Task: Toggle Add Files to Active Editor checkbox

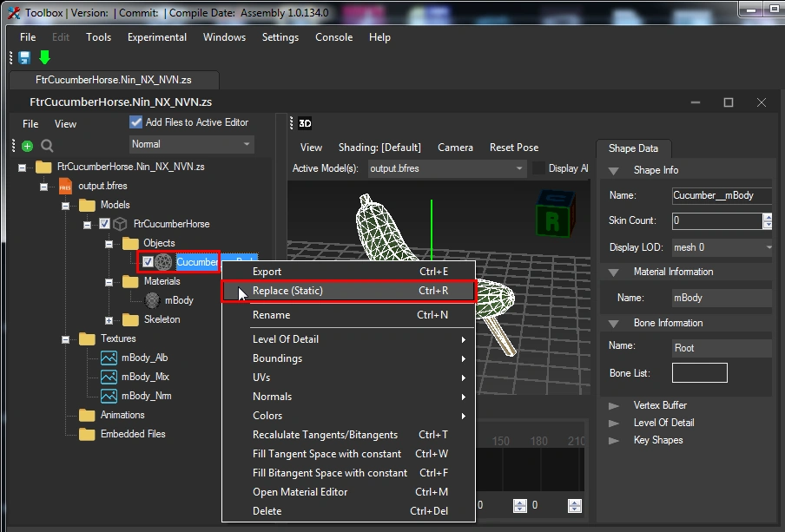Action: 135,122
